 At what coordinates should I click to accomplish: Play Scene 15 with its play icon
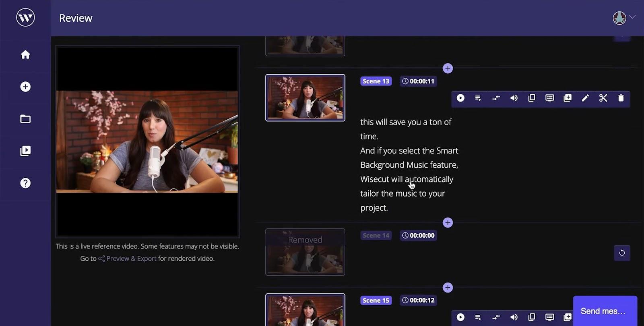(460, 317)
